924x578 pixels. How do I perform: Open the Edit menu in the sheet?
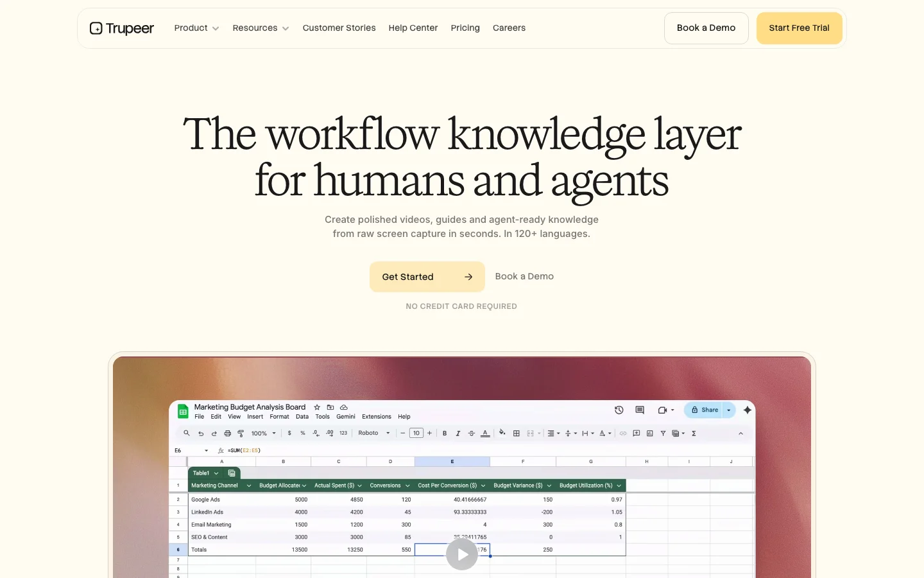coord(216,417)
